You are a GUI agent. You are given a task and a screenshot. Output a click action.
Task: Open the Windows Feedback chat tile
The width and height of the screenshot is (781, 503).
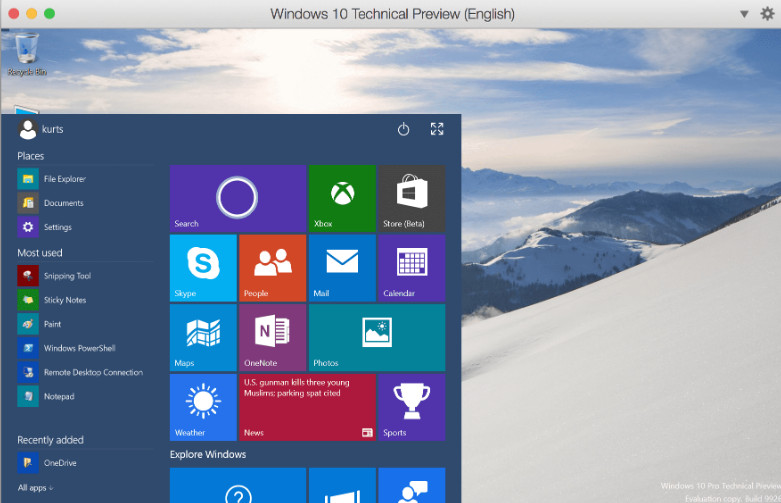coord(411,486)
